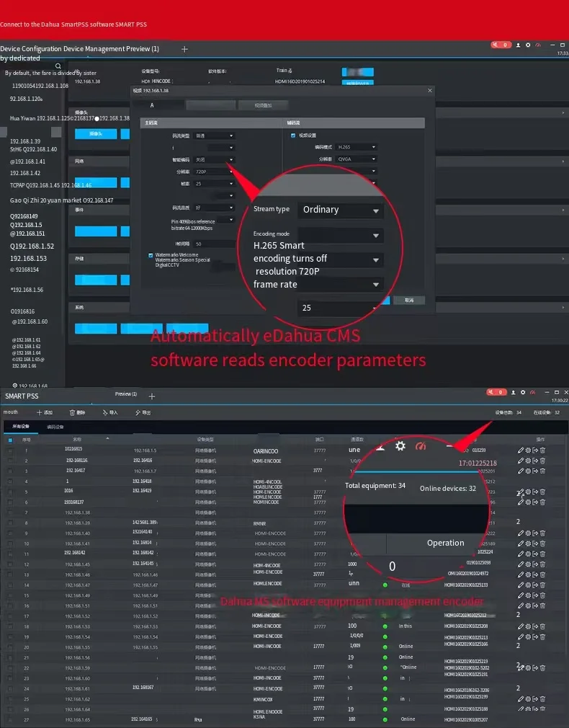This screenshot has height=728, width=569.
Task: Tick checkbox for device row 1
Action: pos(10,450)
